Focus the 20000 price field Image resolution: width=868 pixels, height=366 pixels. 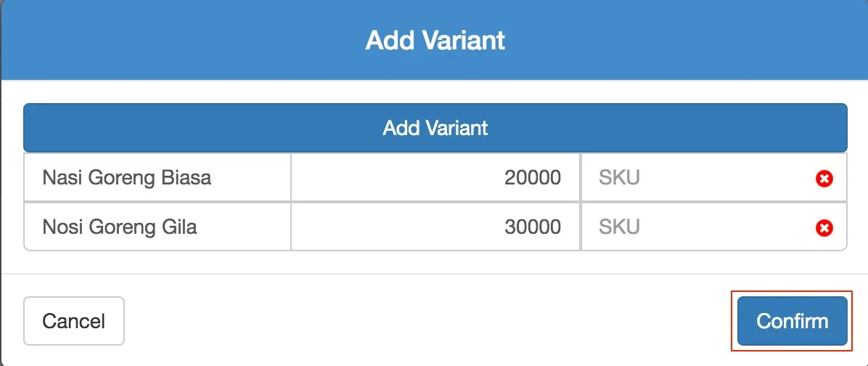click(x=435, y=178)
